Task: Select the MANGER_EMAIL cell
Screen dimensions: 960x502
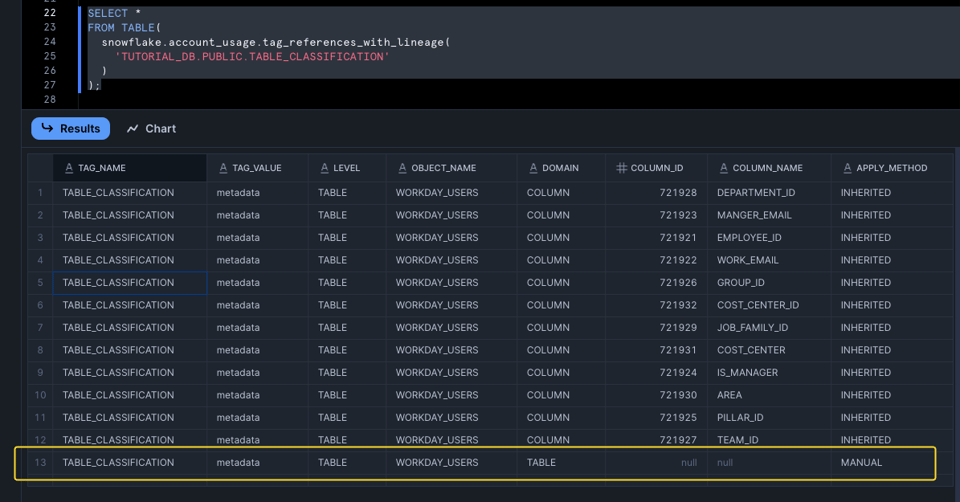Action: pyautogui.click(x=769, y=215)
